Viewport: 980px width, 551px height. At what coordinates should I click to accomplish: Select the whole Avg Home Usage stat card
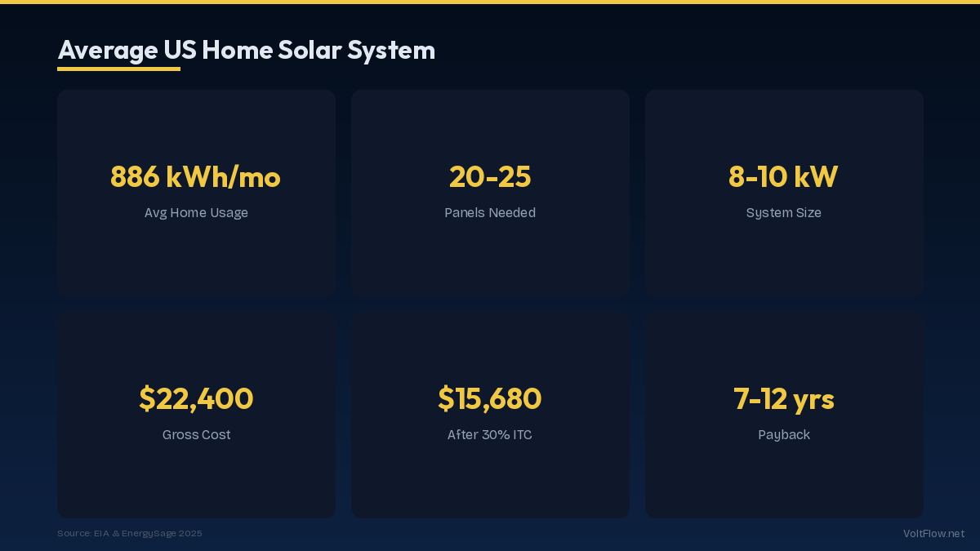coord(196,261)
